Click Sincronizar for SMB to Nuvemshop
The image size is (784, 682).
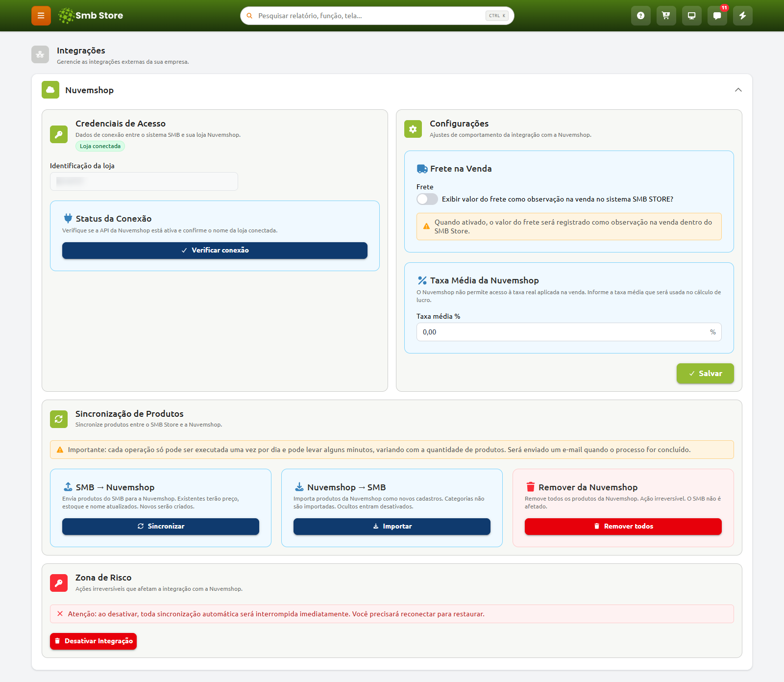[161, 526]
